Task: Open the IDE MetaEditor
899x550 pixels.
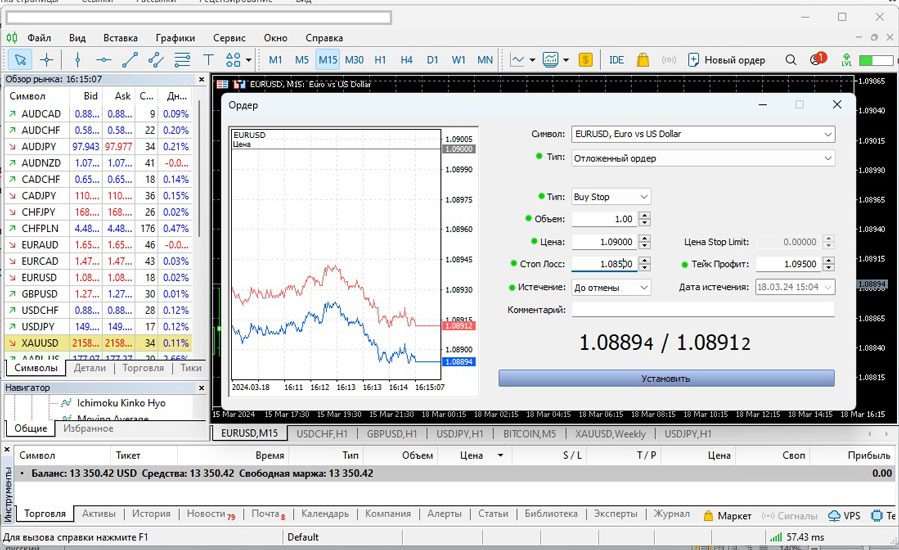Action: click(616, 60)
